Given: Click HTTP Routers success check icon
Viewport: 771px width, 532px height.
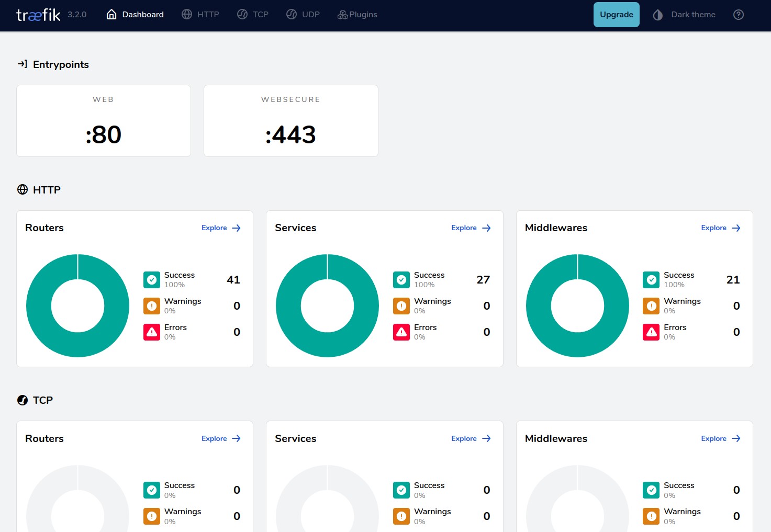Looking at the screenshot, I should click(x=152, y=280).
